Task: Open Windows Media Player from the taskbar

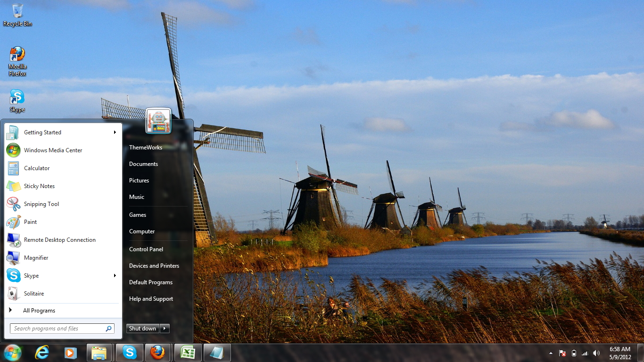Action: [x=70, y=352]
